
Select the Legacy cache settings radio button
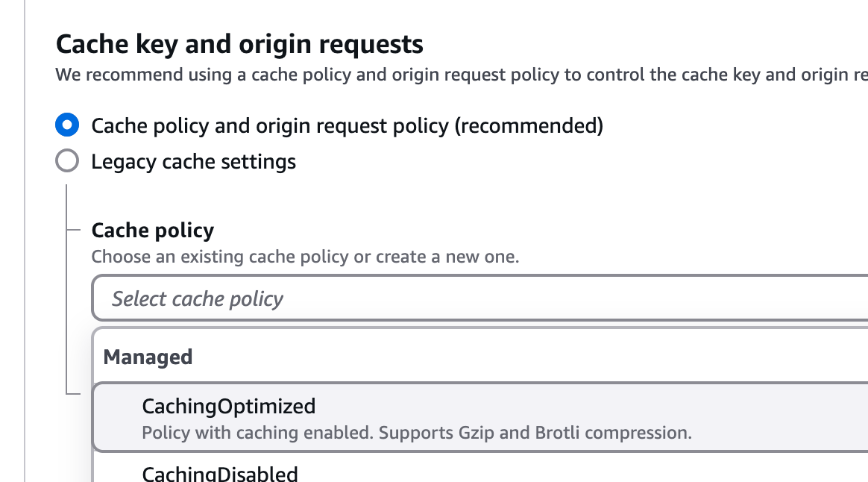tap(67, 161)
